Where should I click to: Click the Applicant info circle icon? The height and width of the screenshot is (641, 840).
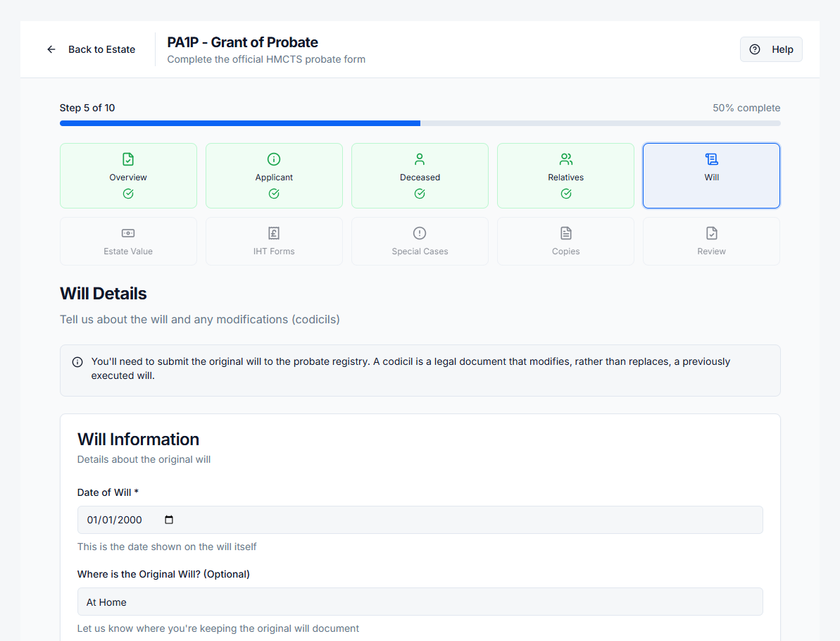click(x=274, y=159)
